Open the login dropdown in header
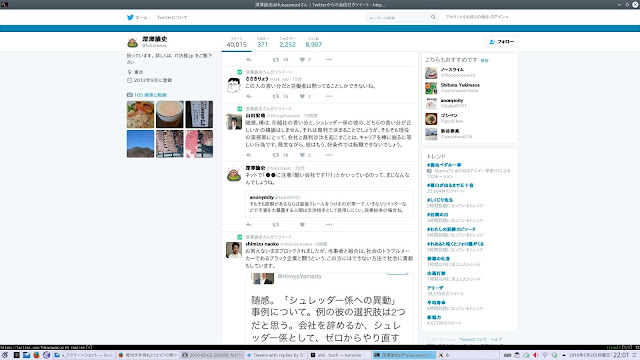Viewport: 640px width, 360px height. click(x=477, y=17)
